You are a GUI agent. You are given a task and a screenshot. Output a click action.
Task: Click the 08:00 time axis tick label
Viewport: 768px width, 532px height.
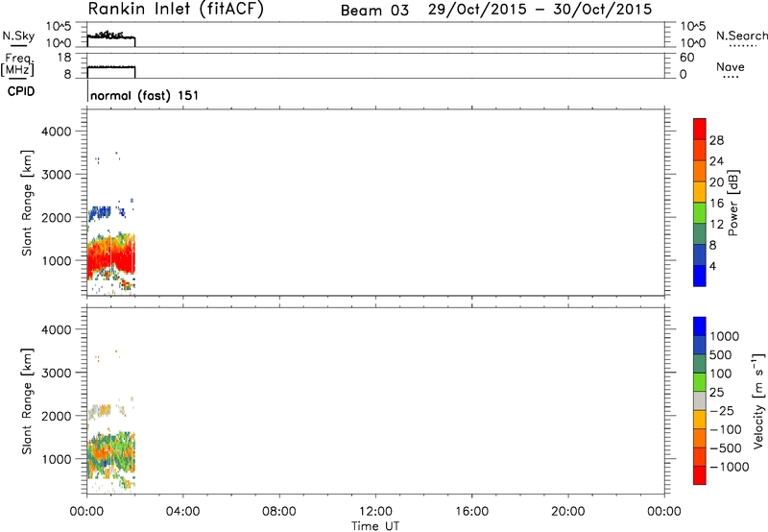(x=279, y=512)
